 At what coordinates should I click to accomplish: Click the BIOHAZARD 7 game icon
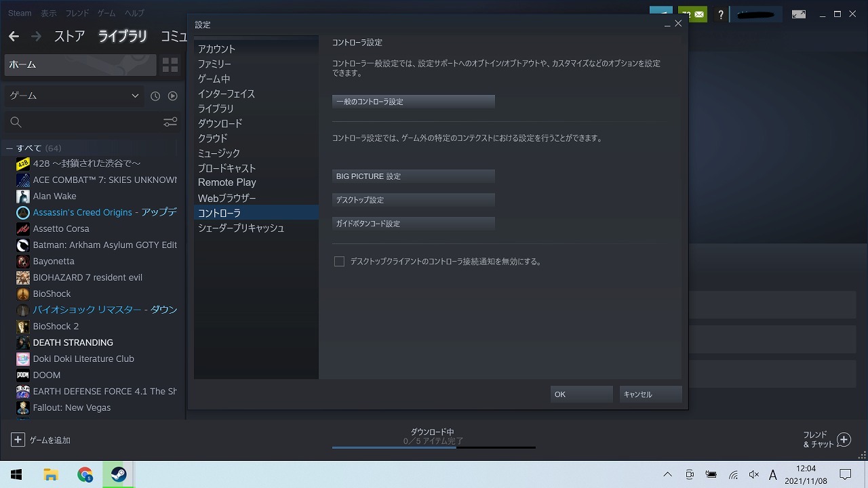(x=23, y=277)
